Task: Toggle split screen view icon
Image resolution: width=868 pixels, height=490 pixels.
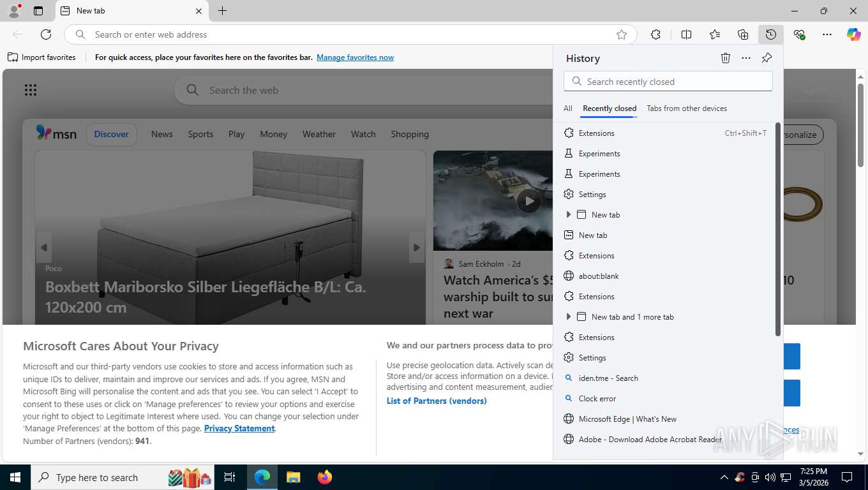Action: 686,34
